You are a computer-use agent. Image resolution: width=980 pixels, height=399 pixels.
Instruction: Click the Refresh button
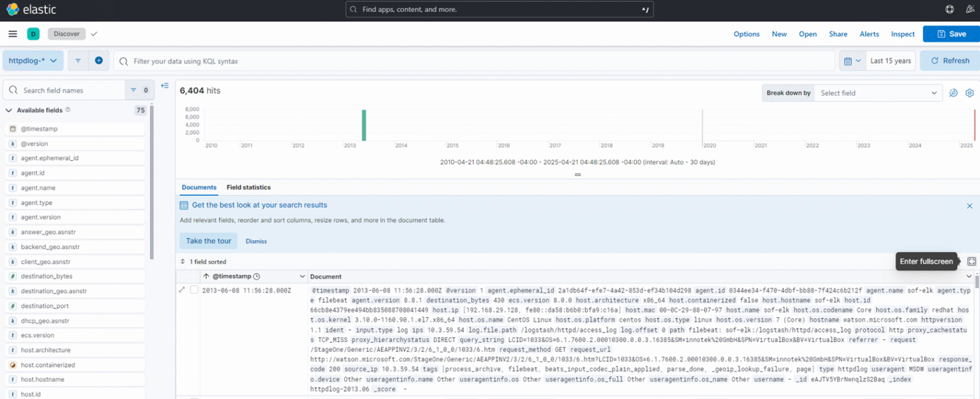949,60
